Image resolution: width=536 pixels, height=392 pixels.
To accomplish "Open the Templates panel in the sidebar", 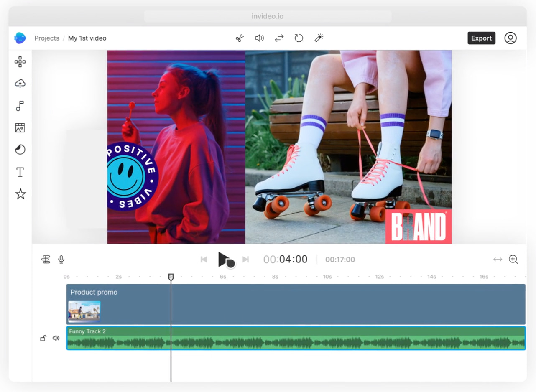I will 20,61.
